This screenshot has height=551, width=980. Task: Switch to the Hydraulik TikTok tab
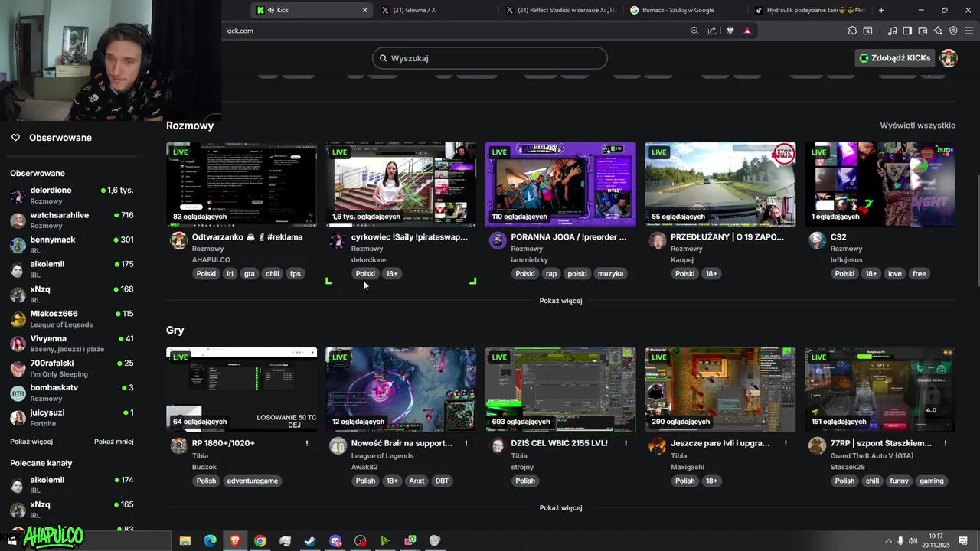[x=810, y=10]
